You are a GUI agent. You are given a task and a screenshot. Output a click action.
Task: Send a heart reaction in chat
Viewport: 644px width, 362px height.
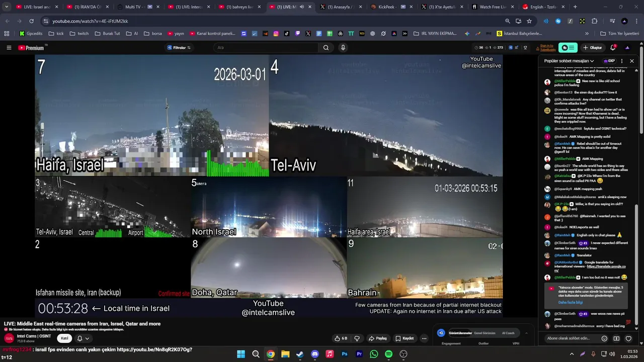[628, 338]
